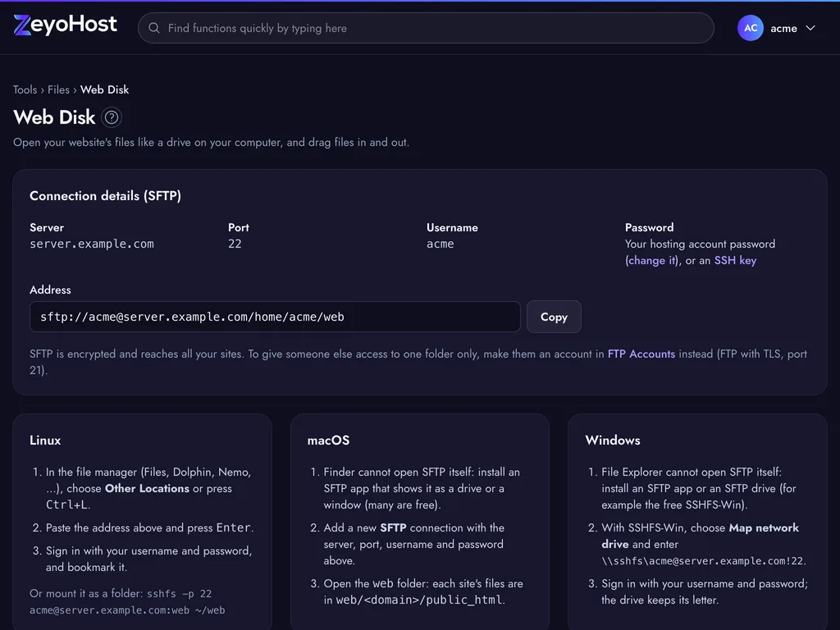840x630 pixels.
Task: Click the Password label
Action: pyautogui.click(x=650, y=228)
